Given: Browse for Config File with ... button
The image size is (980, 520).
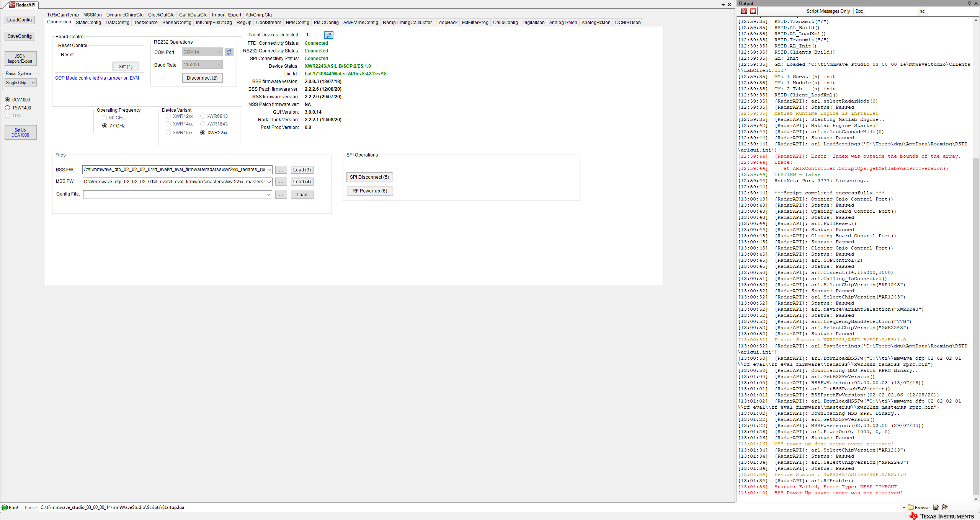Looking at the screenshot, I should click(281, 195).
